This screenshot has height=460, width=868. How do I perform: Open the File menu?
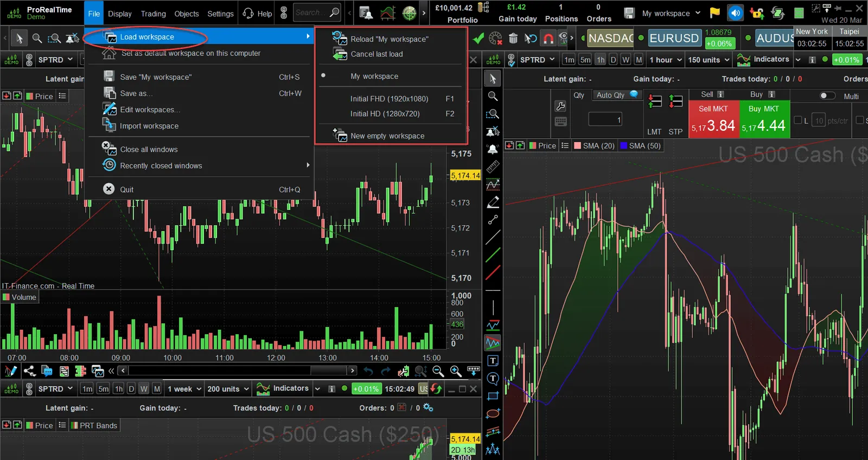pos(94,14)
